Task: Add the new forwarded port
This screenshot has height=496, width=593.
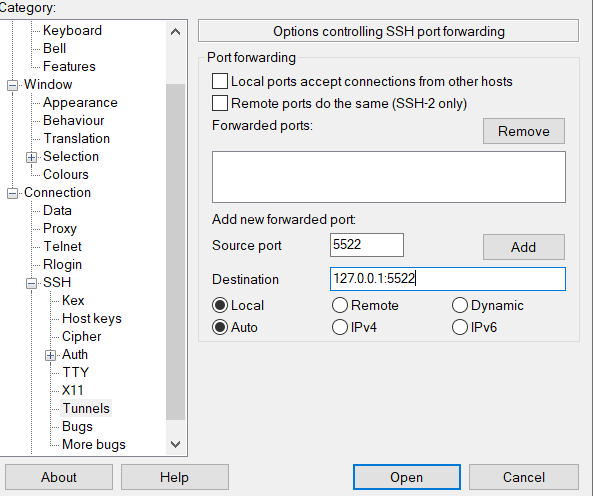Action: coord(524,247)
